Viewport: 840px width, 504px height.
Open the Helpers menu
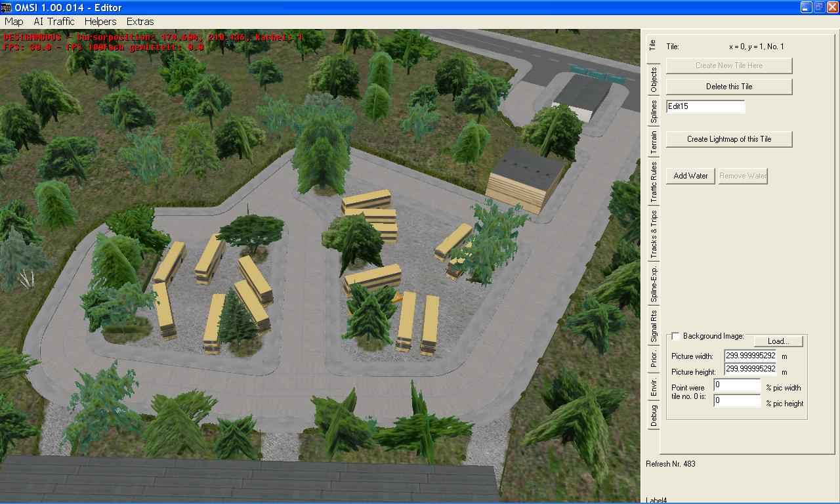tap(100, 22)
